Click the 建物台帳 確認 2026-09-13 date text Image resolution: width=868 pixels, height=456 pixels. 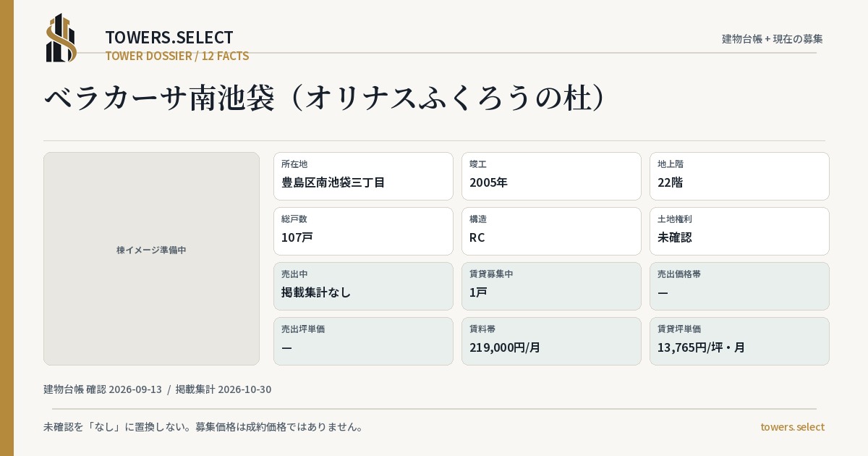click(103, 389)
